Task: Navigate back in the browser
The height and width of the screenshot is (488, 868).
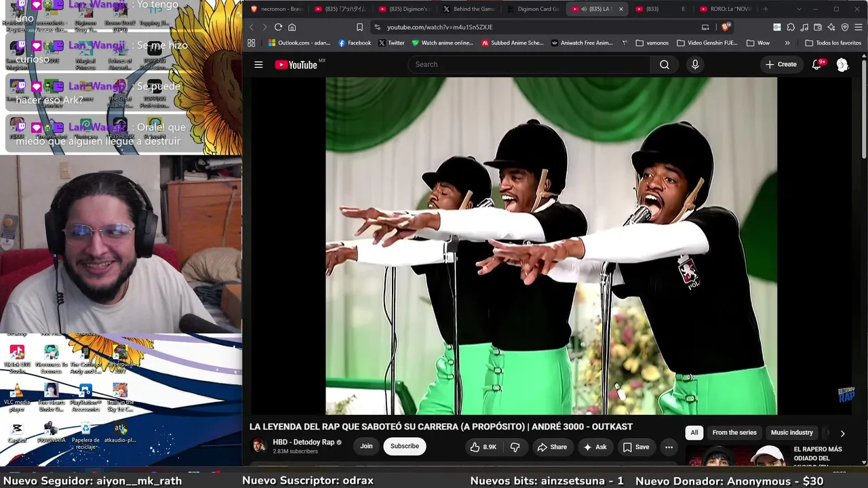Action: (251, 27)
